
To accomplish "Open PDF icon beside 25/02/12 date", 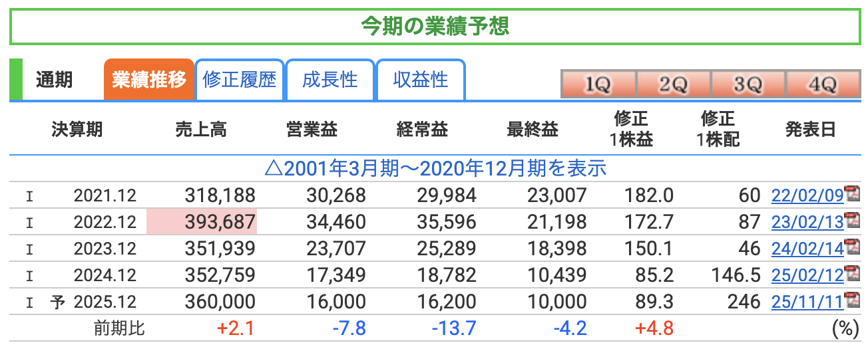I will [852, 275].
